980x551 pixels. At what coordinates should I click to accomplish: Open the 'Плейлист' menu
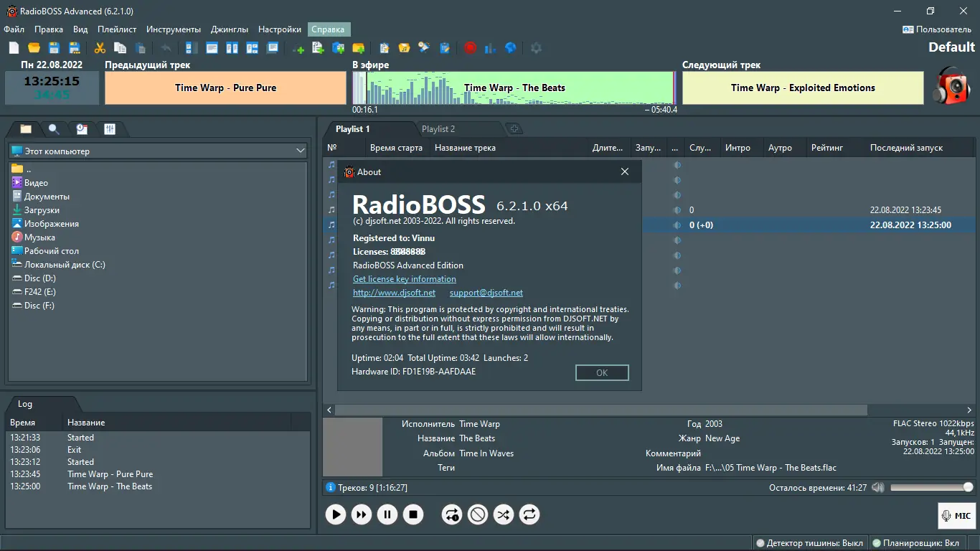[117, 29]
